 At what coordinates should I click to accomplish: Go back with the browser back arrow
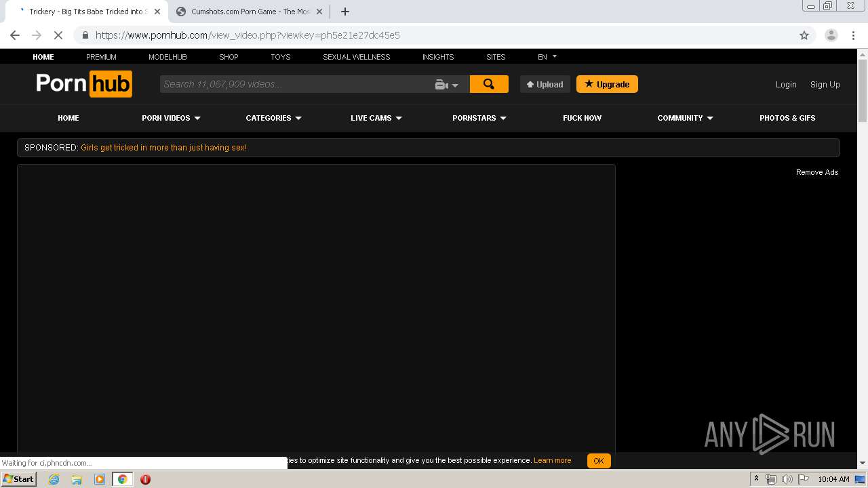[x=15, y=35]
